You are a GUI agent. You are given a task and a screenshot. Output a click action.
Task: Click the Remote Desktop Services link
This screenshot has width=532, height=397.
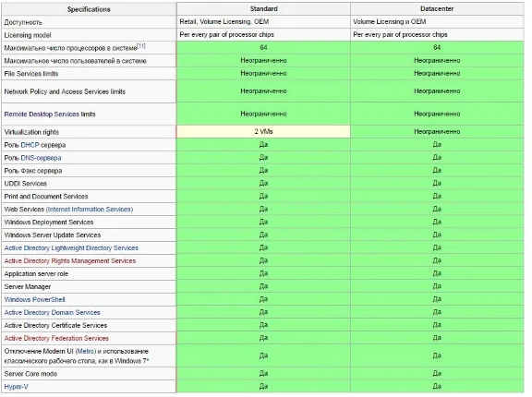[x=50, y=114]
